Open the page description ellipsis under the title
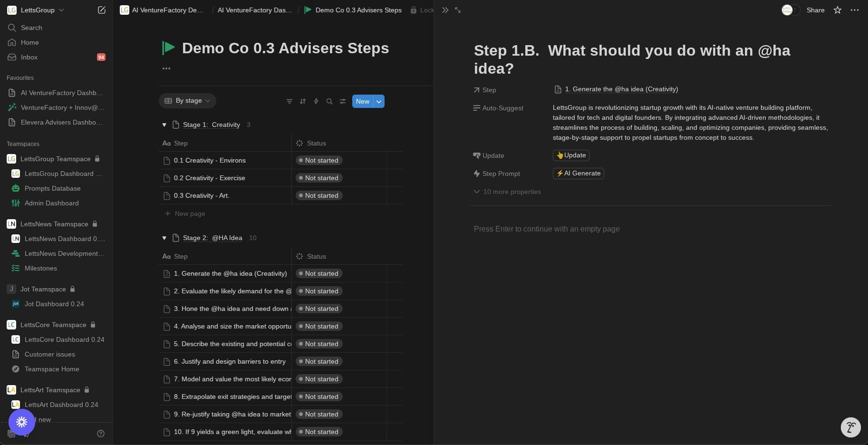 pos(166,68)
